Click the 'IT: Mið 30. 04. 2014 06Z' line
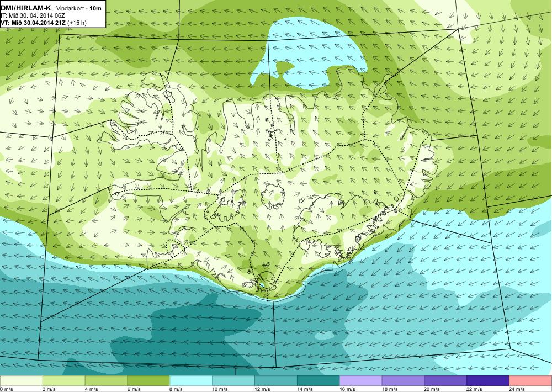 tap(33, 15)
